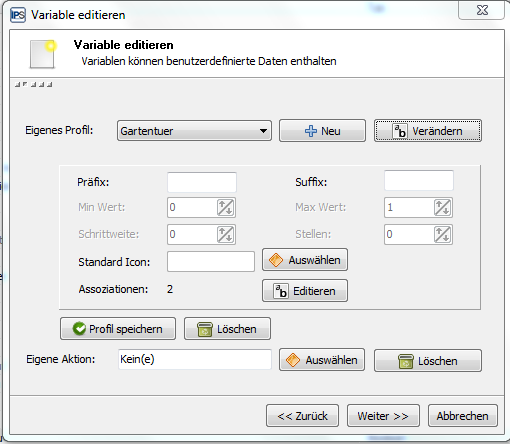This screenshot has height=444, width=510.
Task: Click Auswählen next to Standard Icon
Action: pyautogui.click(x=305, y=260)
